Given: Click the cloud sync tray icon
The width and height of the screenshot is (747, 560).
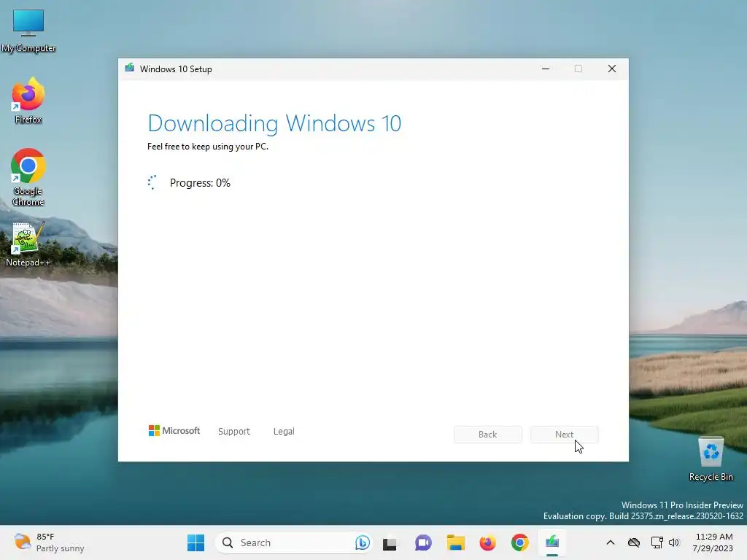Looking at the screenshot, I should [634, 542].
